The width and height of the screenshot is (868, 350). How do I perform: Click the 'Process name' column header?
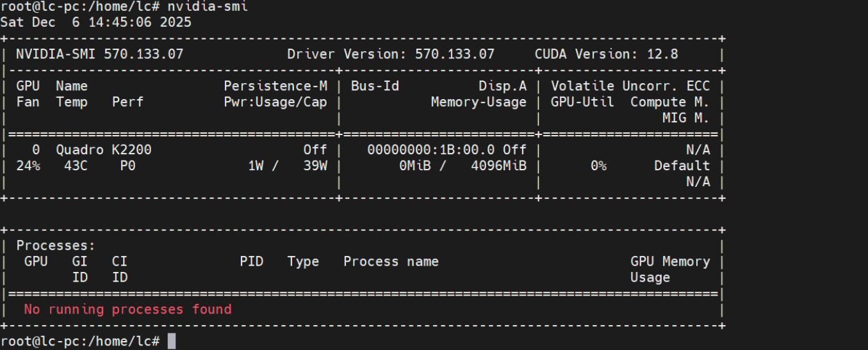click(391, 262)
